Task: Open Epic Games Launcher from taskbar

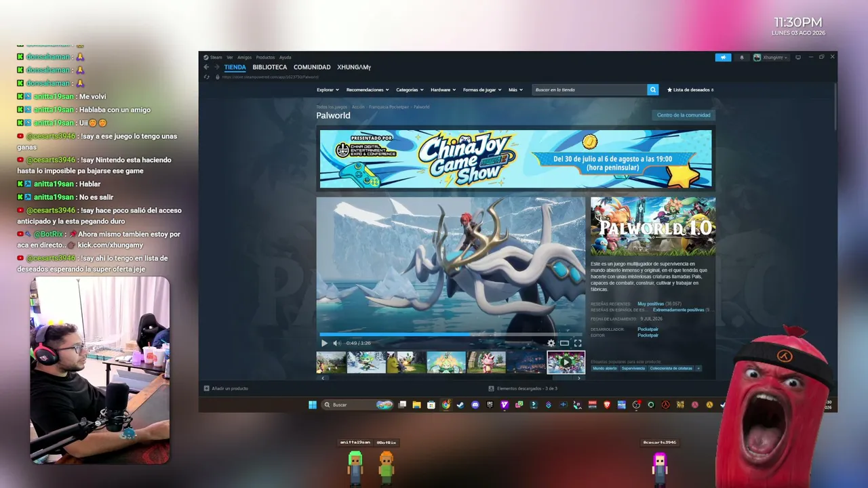Action: click(x=490, y=405)
